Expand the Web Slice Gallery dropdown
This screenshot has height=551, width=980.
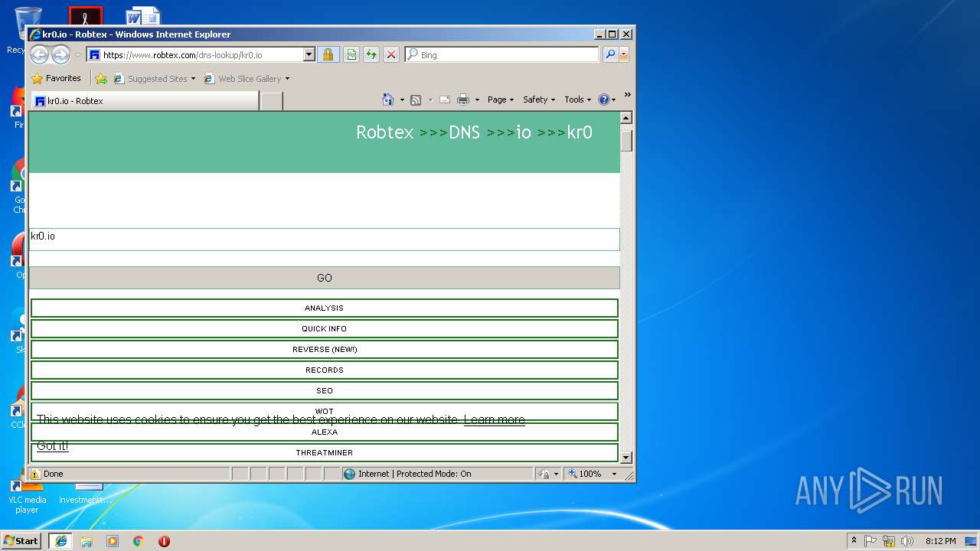[287, 79]
